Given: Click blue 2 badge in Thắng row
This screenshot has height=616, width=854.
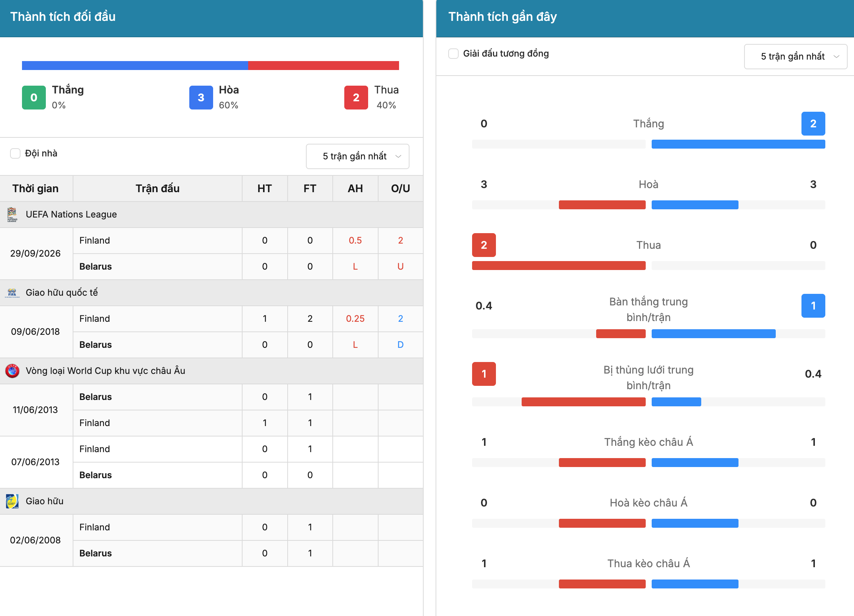Looking at the screenshot, I should point(813,123).
